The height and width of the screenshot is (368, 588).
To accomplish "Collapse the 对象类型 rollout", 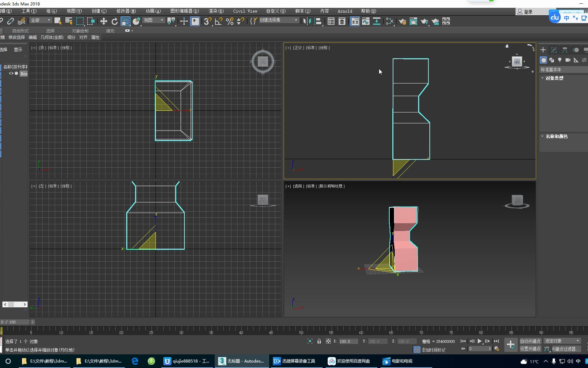I will tap(554, 78).
